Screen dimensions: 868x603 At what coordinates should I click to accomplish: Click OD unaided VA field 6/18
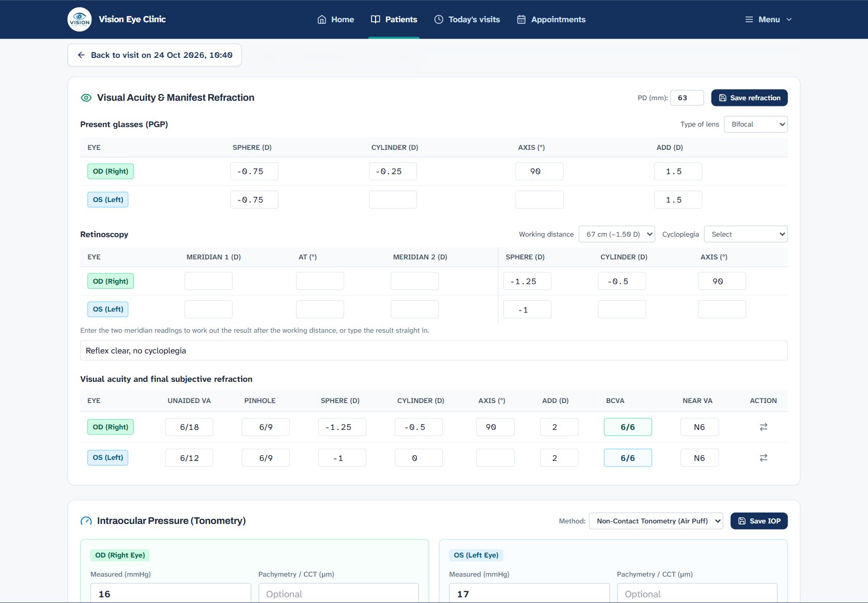tap(189, 427)
